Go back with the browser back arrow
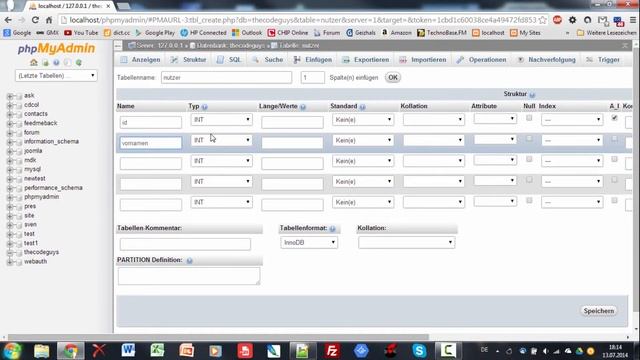 8,20
